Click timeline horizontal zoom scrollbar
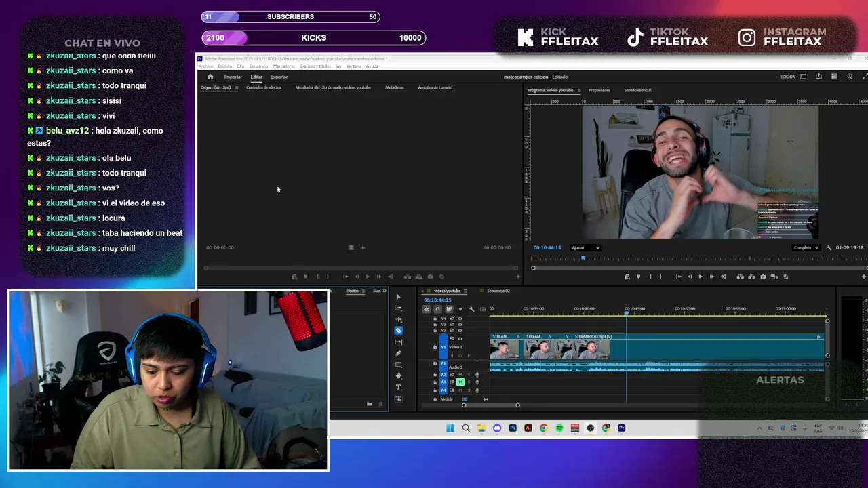The height and width of the screenshot is (488, 868). click(x=490, y=405)
